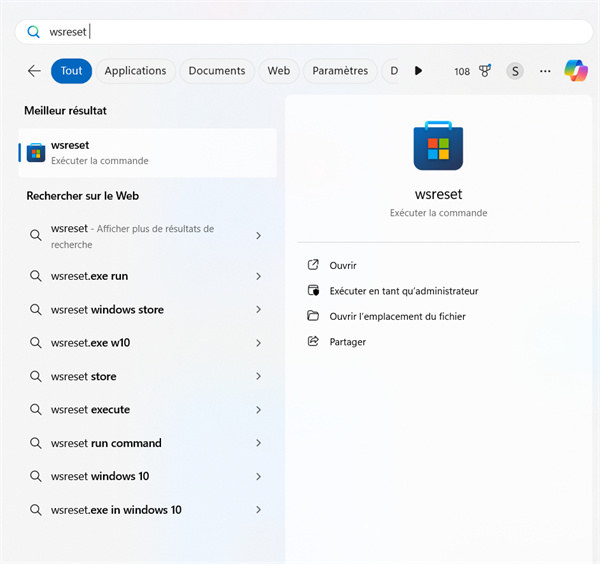
Task: Select 'Afficher plus de résultats de recherche' text
Action: [x=132, y=236]
